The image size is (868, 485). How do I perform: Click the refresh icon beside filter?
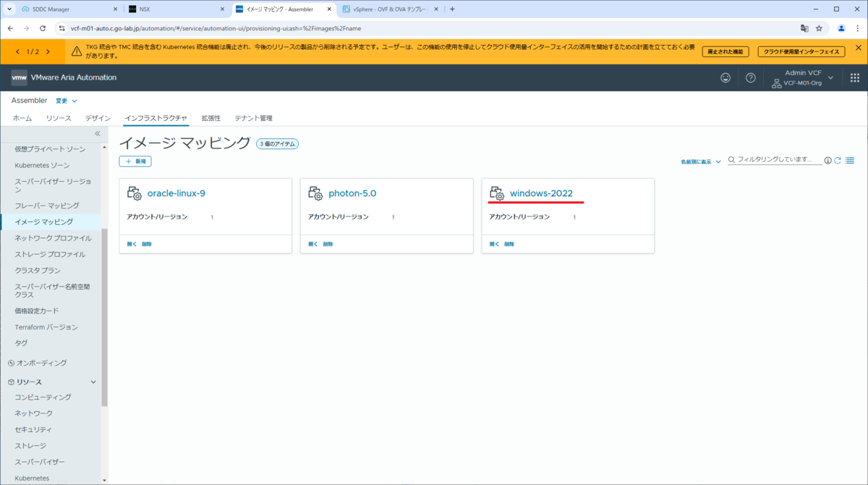pos(838,161)
